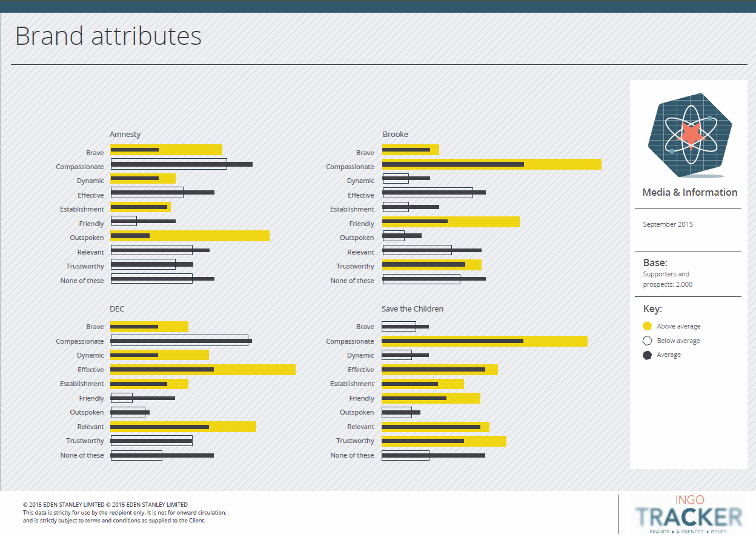This screenshot has height=537, width=756.
Task: Click the Amnesty chart title
Action: pos(125,134)
